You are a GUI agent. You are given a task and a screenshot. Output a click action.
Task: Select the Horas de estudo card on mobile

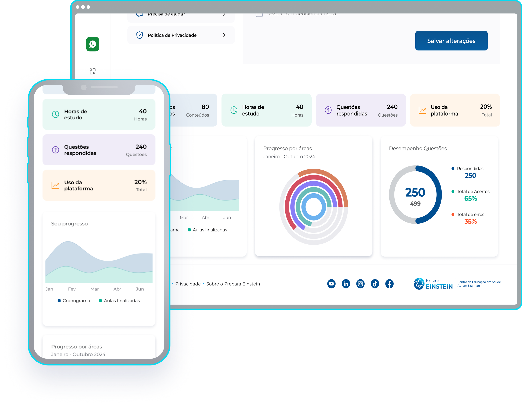coord(99,114)
